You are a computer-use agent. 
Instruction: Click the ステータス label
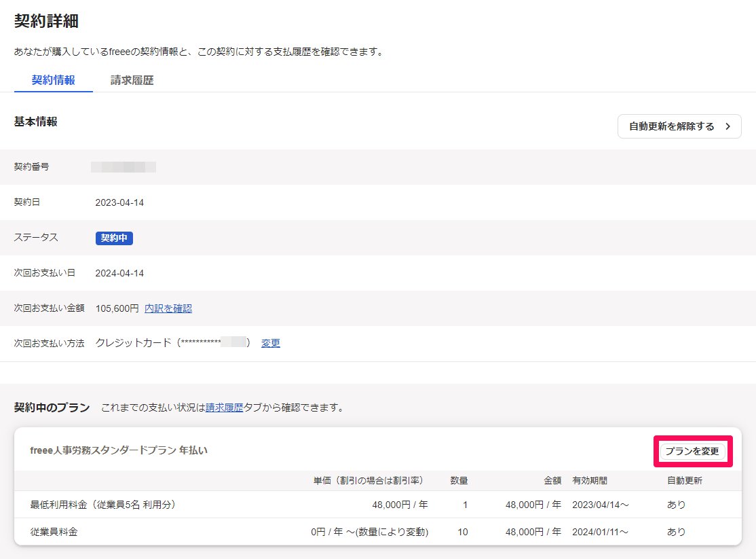pos(36,238)
